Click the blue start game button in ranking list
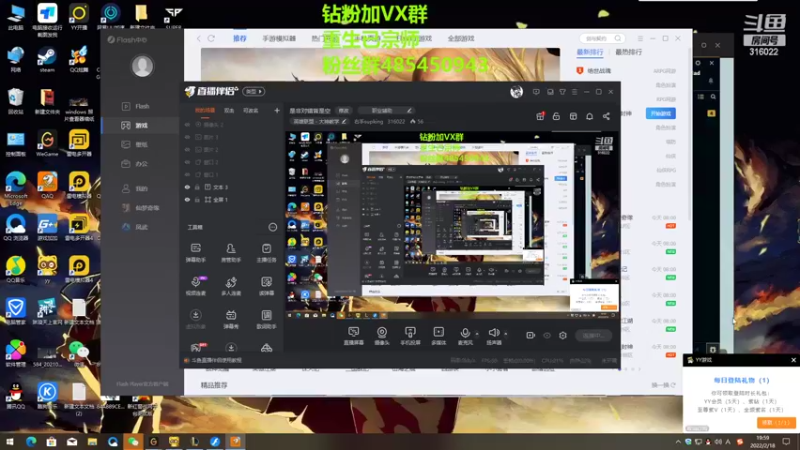Viewport: 800px width, 450px height. pos(661,113)
